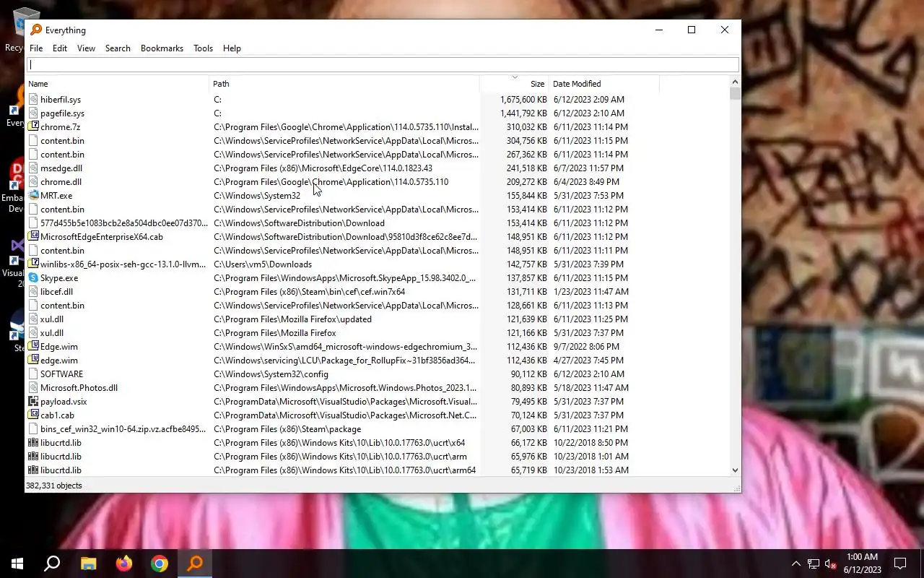Image resolution: width=924 pixels, height=578 pixels.
Task: Click the date 1/23/2023 11:47 AM
Action: [590, 291]
